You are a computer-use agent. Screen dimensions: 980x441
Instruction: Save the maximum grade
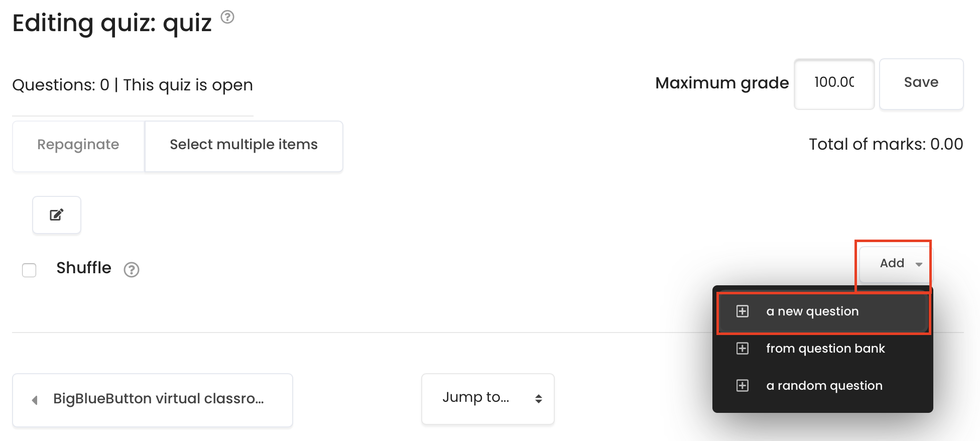[921, 84]
